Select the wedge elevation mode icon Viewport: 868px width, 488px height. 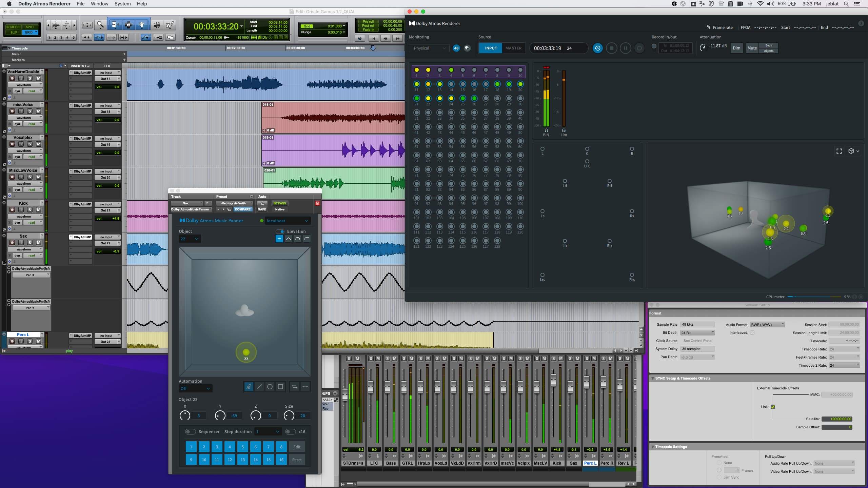coord(289,239)
